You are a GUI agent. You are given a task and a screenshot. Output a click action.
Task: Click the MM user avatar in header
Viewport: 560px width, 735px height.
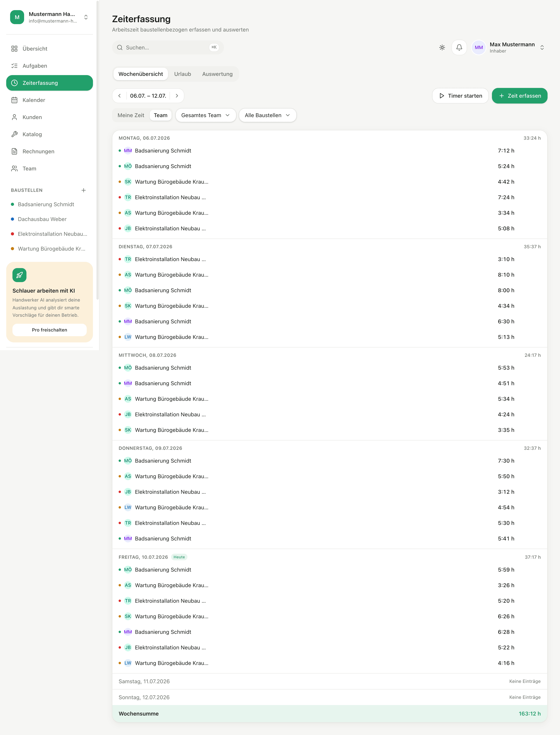(479, 48)
